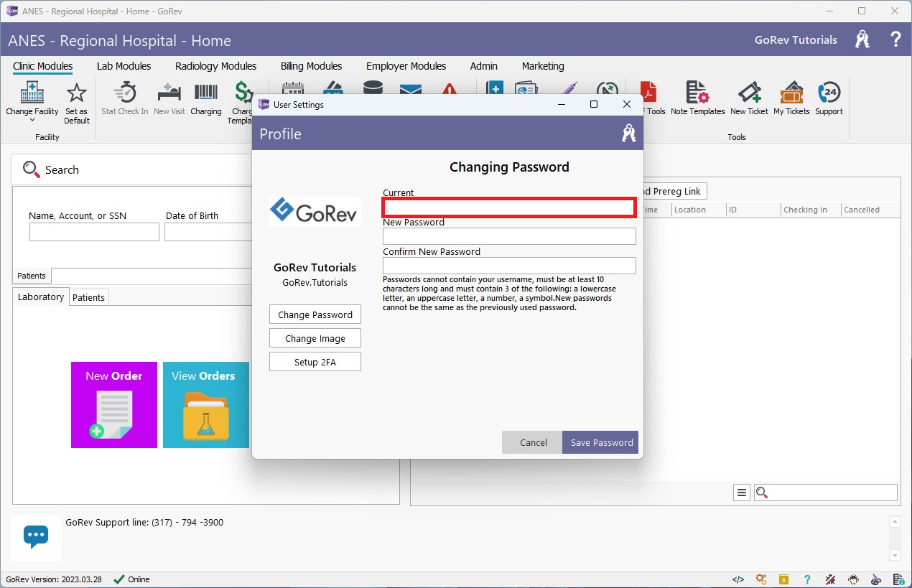Focus the Current password field
912x588 pixels.
coord(509,207)
